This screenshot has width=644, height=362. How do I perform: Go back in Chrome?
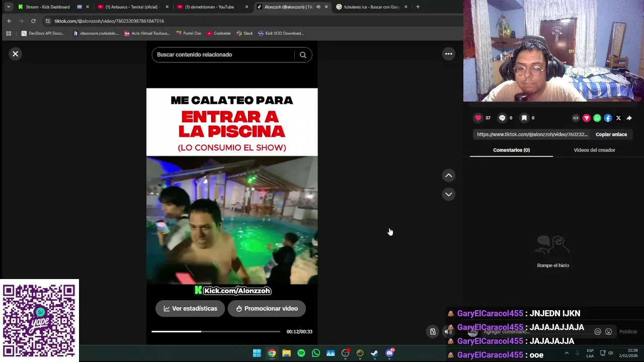(x=9, y=21)
